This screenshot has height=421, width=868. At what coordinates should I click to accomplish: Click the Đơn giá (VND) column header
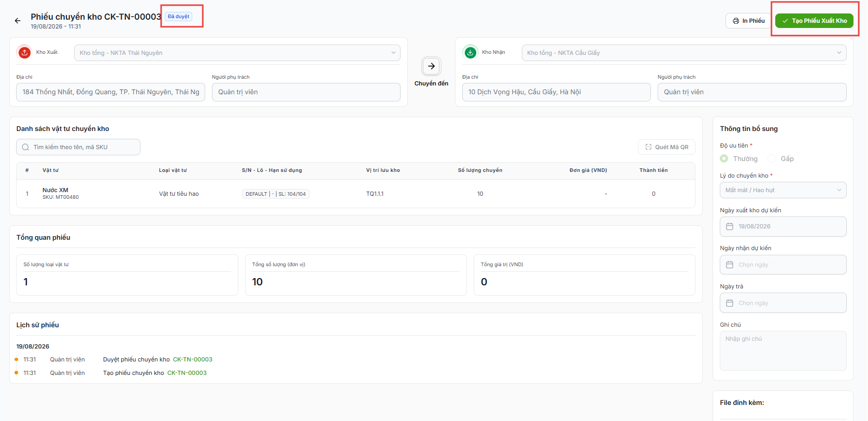click(588, 170)
